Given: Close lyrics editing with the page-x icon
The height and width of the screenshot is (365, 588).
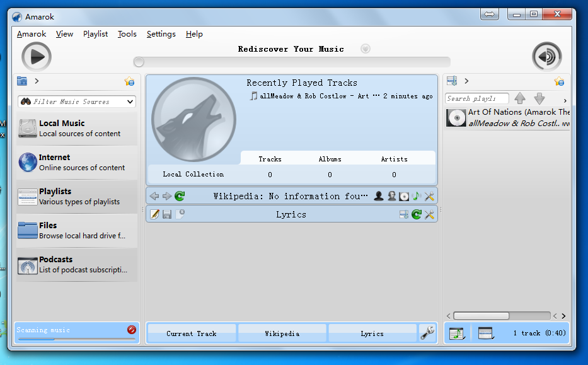Looking at the screenshot, I should (180, 214).
